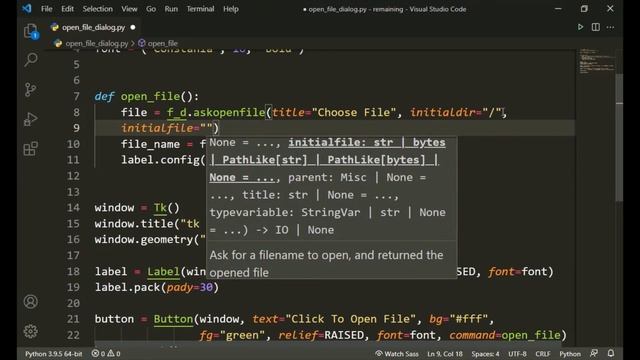Open the Manage gear icon
640x360 pixels.
[31, 331]
